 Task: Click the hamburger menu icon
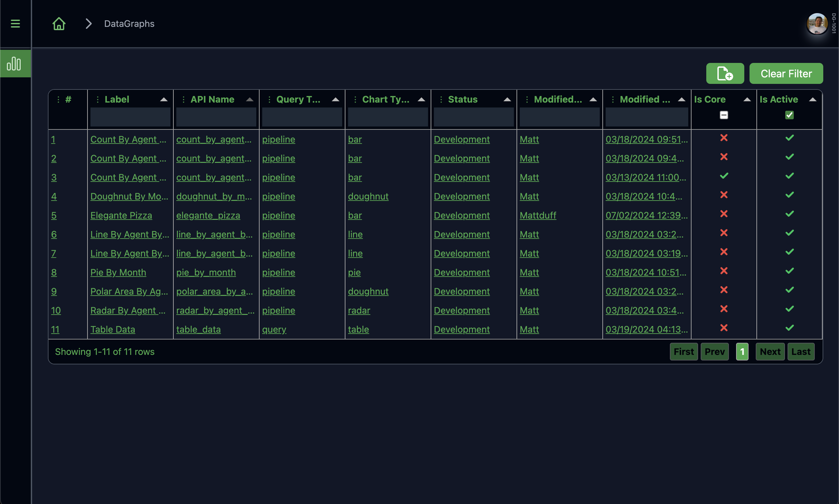14,23
